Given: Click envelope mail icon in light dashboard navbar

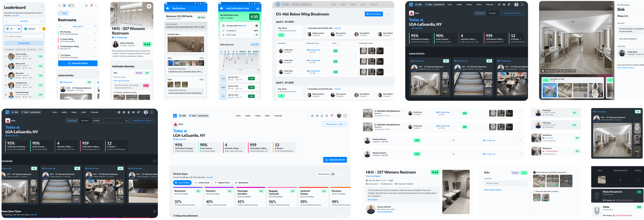Looking at the screenshot, I should (327, 116).
